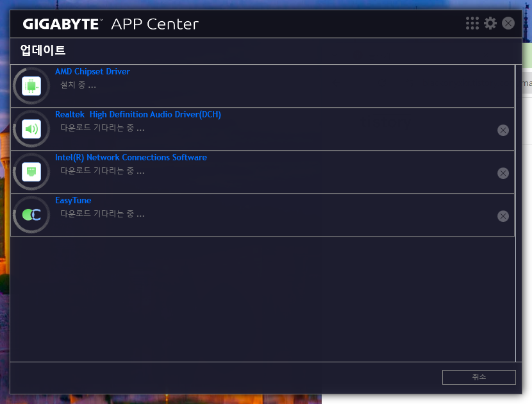Click the Intel 다운로드 기다리는 중 status

[x=102, y=171]
